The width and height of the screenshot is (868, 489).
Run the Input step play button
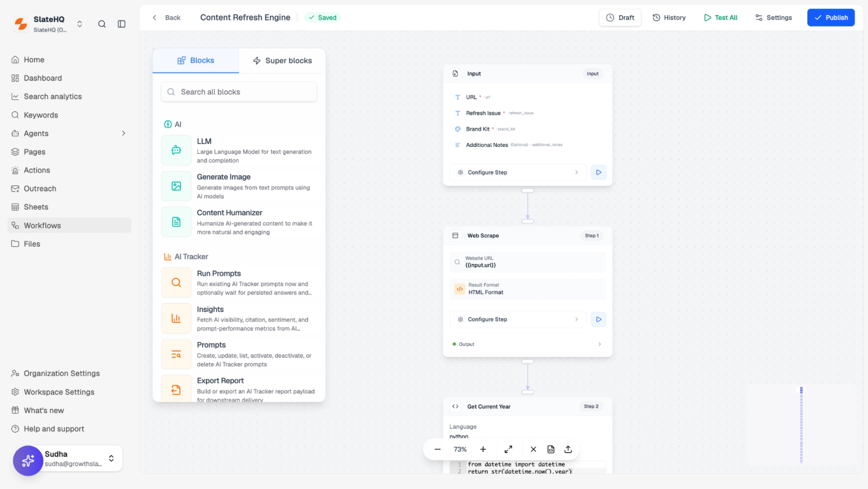[x=598, y=172]
